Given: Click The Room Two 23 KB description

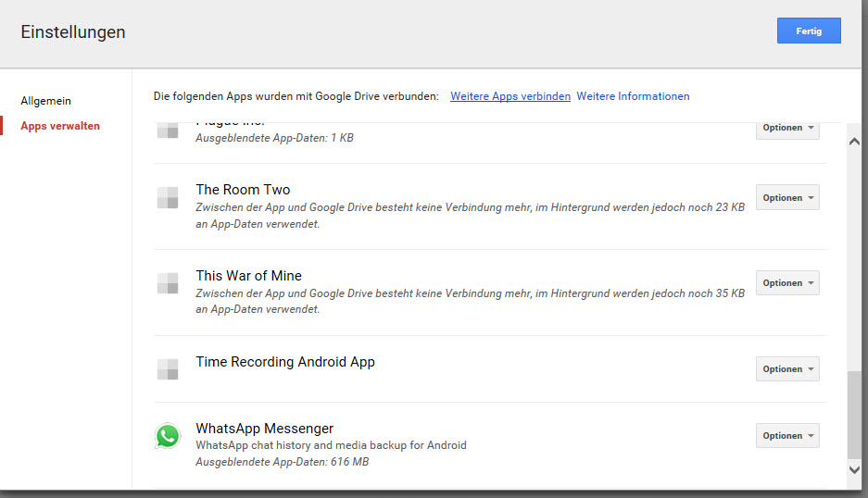Looking at the screenshot, I should [470, 216].
